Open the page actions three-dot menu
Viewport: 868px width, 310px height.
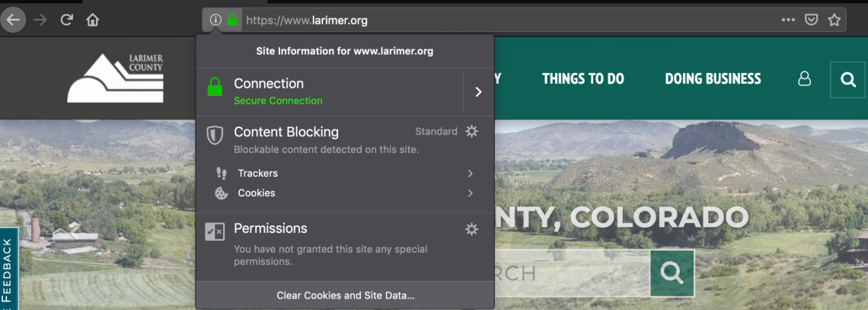pos(788,21)
